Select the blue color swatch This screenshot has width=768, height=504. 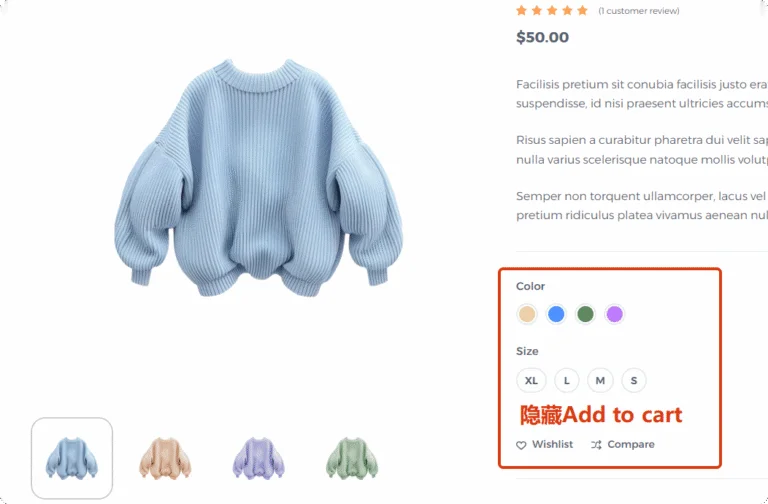coord(556,314)
